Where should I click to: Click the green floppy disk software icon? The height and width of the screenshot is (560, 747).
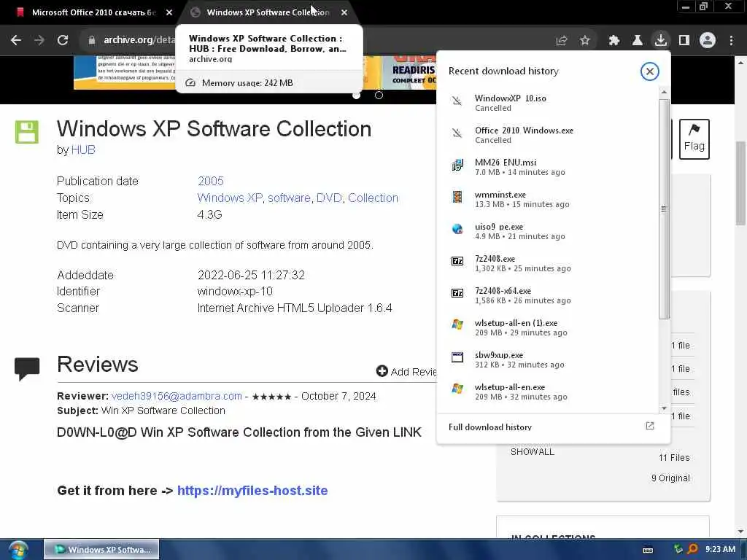(x=27, y=132)
